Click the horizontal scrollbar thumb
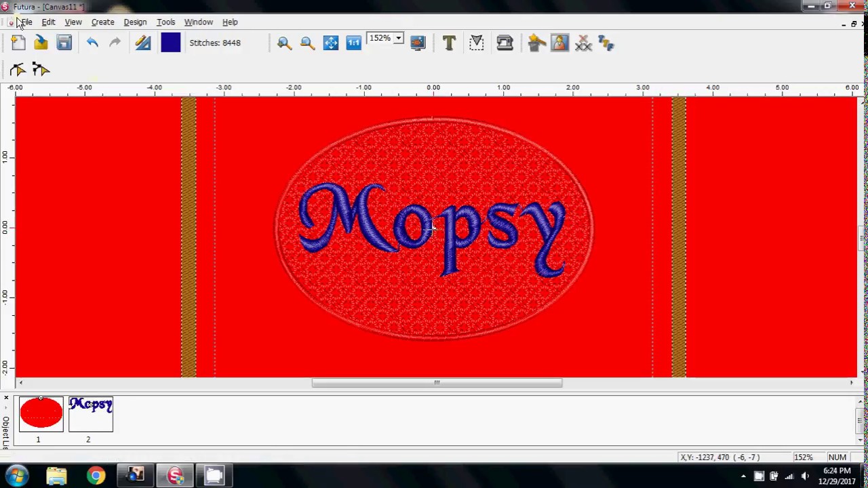868x488 pixels. 437,383
